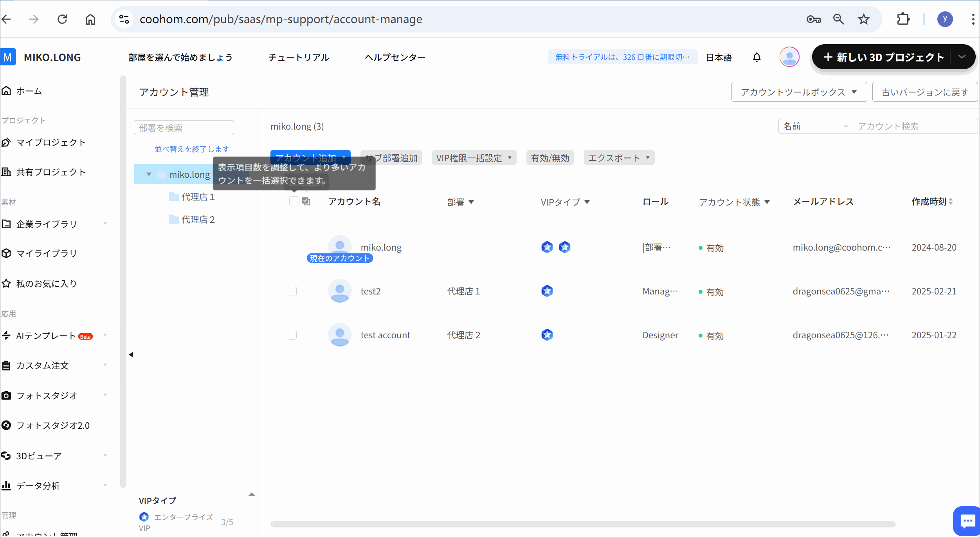The image size is (980, 538).
Task: Click the 代理店２ folder icon
Action: [174, 219]
